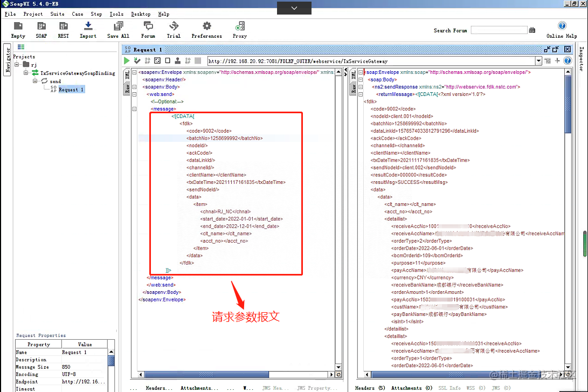This screenshot has width=588, height=392.
Task: Open request Headers tab at bottom
Action: [x=160, y=388]
